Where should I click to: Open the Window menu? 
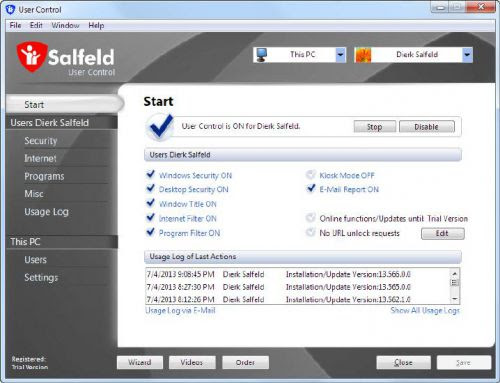click(65, 25)
